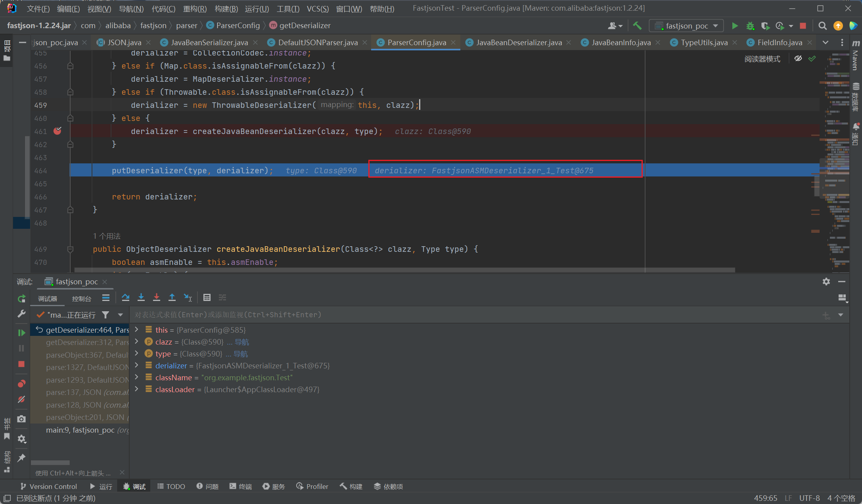Viewport: 862px width, 504px height.
Task: Click the Resume Program green arrow
Action: 21,333
